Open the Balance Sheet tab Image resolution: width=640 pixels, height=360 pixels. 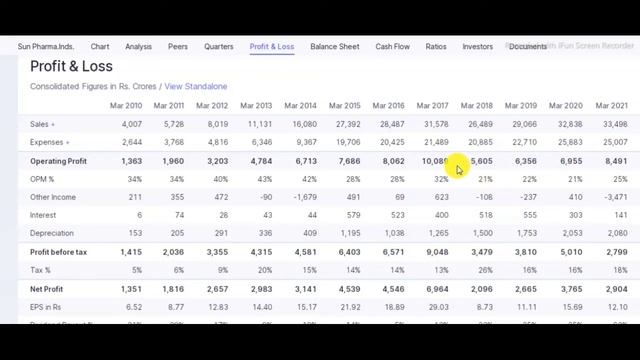(x=335, y=47)
